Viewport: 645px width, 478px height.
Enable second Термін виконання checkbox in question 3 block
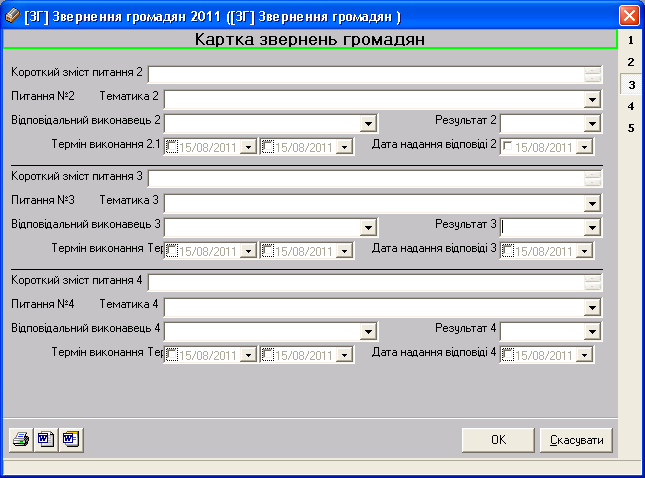click(268, 251)
